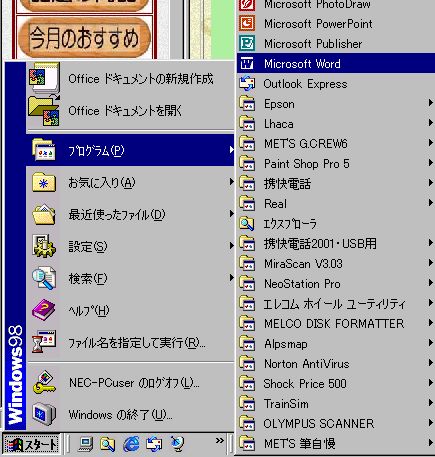Click Show Desktop quick launch icon
The width and height of the screenshot is (435, 457).
click(x=85, y=444)
